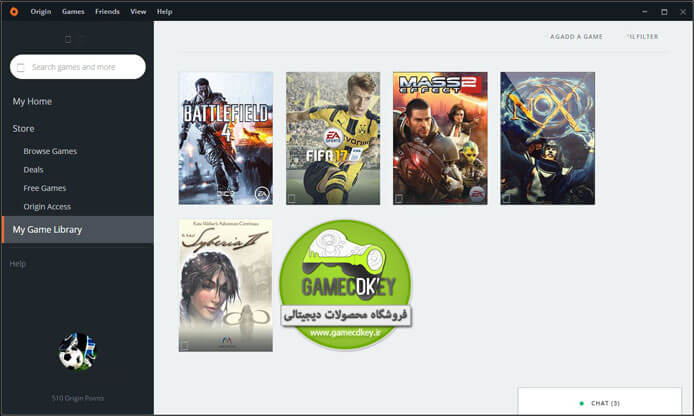
Task: Click the search games input field
Action: click(78, 67)
